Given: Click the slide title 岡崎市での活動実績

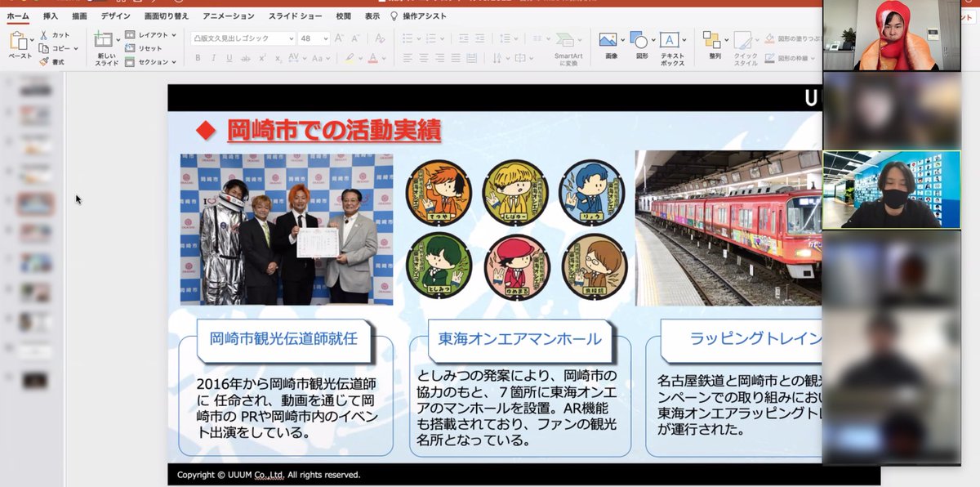Looking at the screenshot, I should [x=333, y=129].
